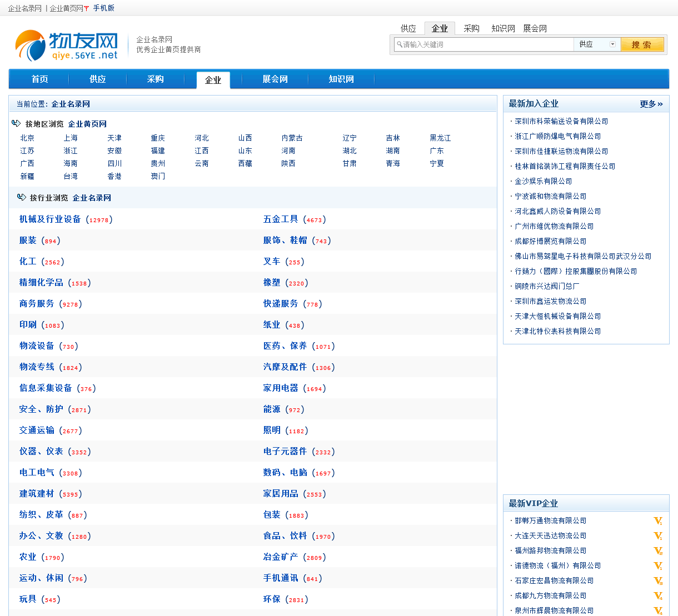
Task: Select the 知识网 tab above search box
Action: click(503, 28)
